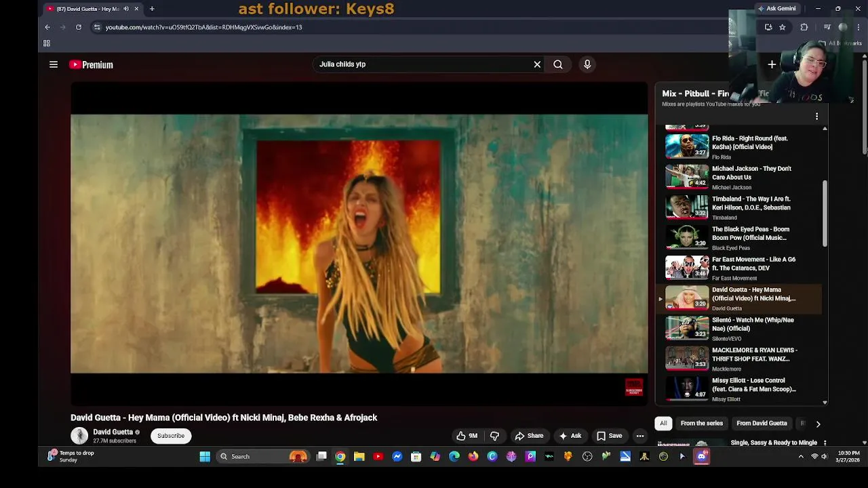Image resolution: width=868 pixels, height=488 pixels.
Task: Expand hidden system tray icons
Action: pyautogui.click(x=801, y=457)
